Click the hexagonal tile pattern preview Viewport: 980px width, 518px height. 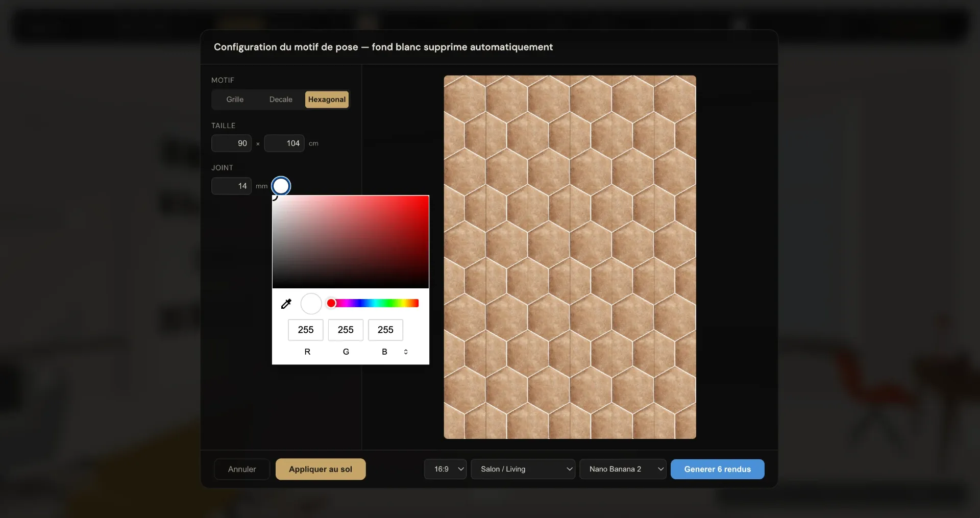point(570,257)
